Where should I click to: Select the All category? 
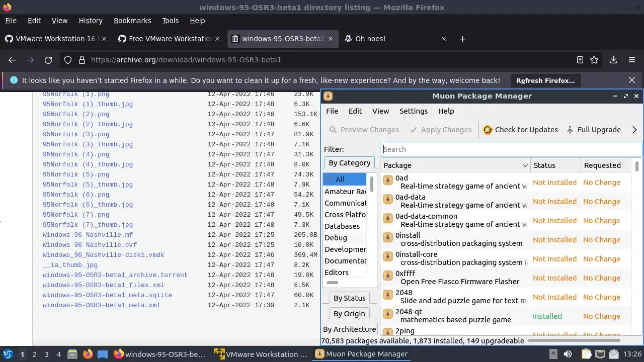345,179
